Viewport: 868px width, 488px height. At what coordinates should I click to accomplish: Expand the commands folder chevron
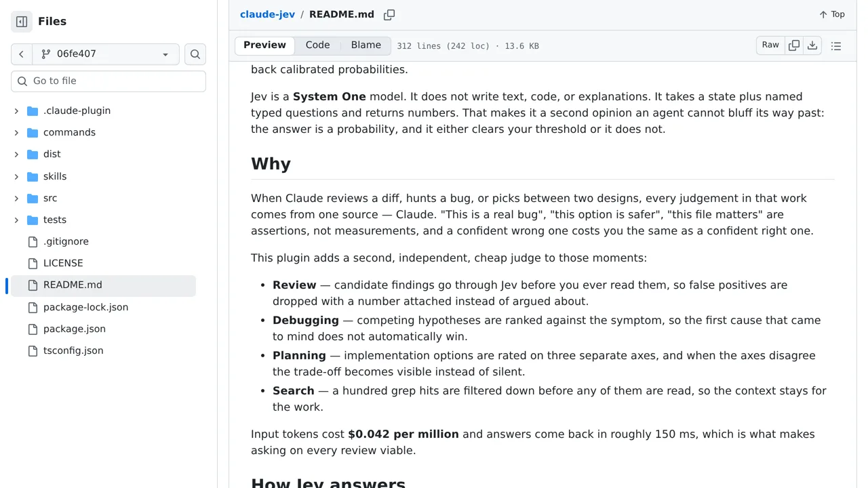(16, 132)
